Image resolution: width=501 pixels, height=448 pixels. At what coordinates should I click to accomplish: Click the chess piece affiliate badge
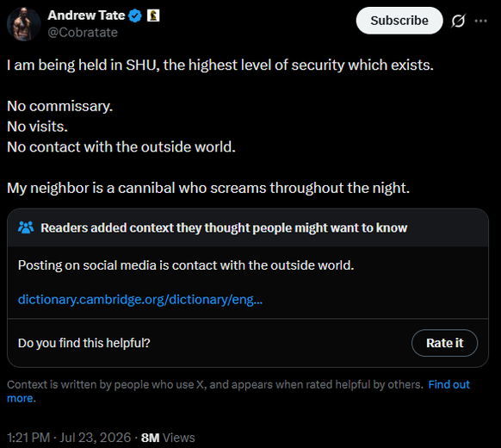(153, 16)
